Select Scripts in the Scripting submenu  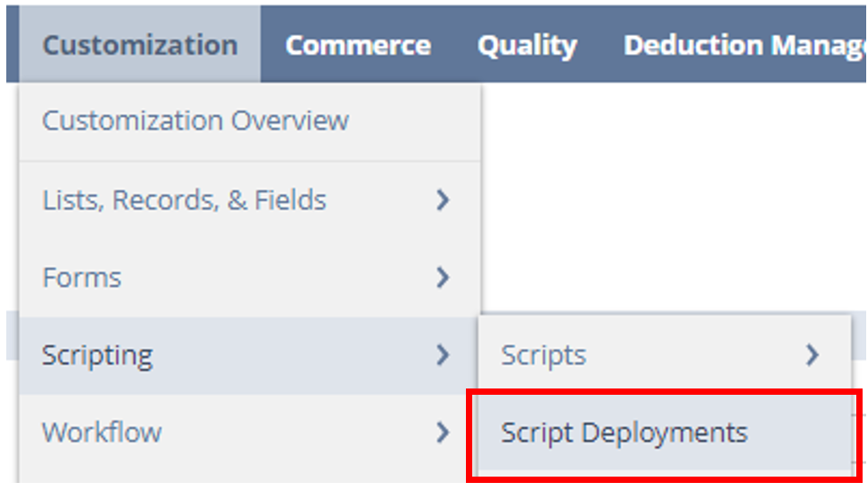543,355
